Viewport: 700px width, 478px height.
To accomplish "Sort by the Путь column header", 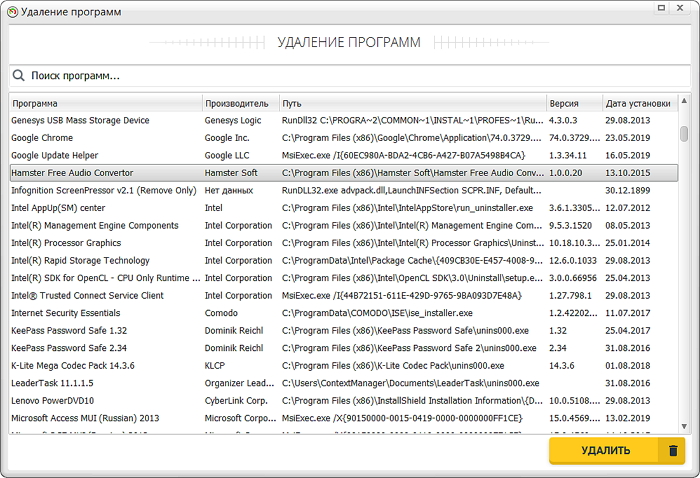I will coord(412,104).
